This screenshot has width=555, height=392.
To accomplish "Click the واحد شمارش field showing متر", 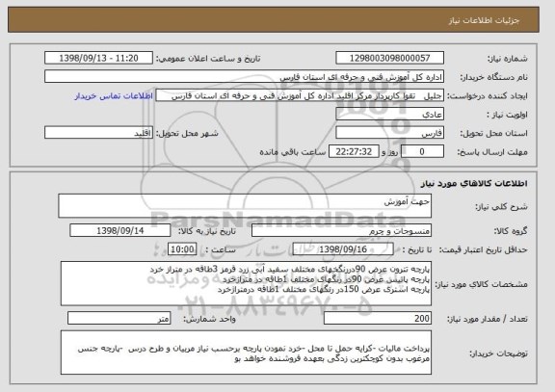I will (x=119, y=319).
